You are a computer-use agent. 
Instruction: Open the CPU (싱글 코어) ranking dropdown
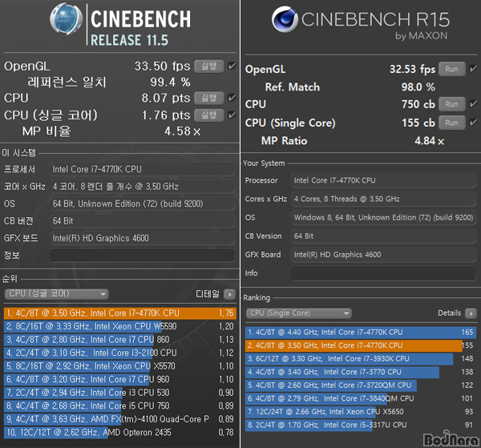point(56,294)
